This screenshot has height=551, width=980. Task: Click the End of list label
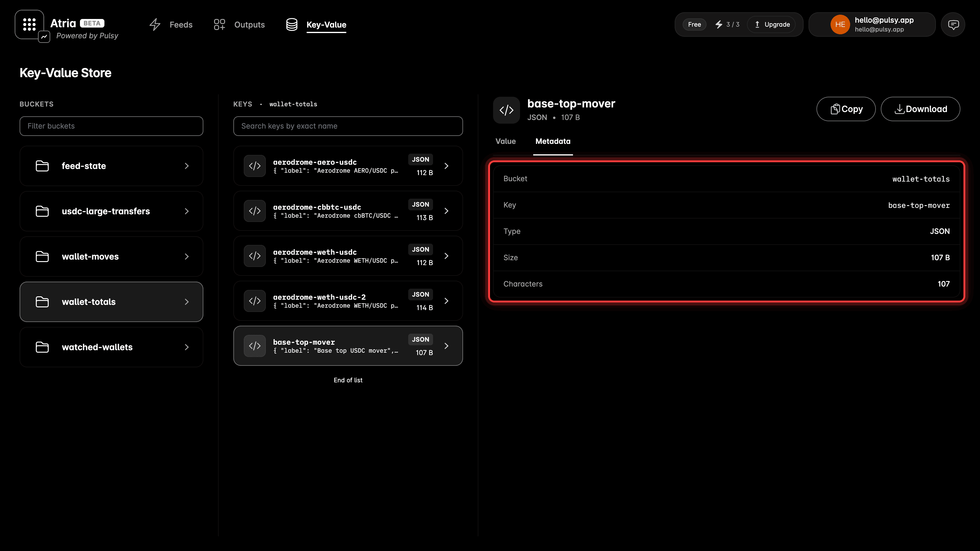click(348, 380)
